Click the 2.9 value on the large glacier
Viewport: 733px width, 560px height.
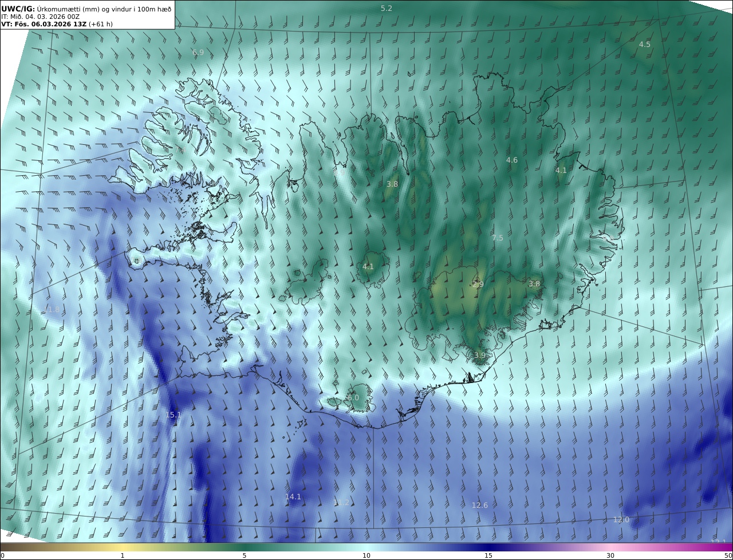pos(478,285)
